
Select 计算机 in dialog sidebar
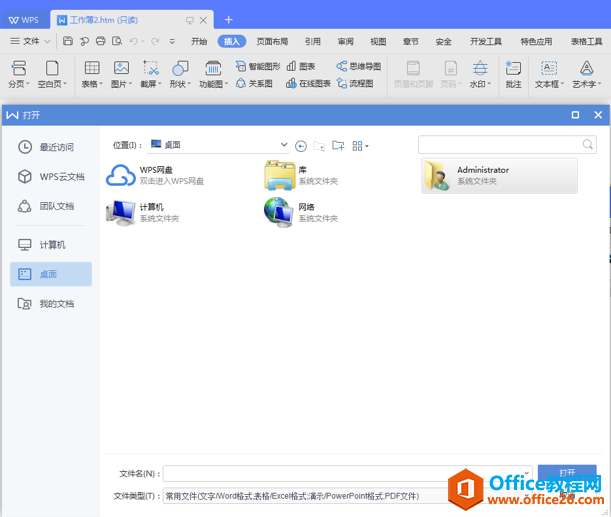tap(51, 245)
